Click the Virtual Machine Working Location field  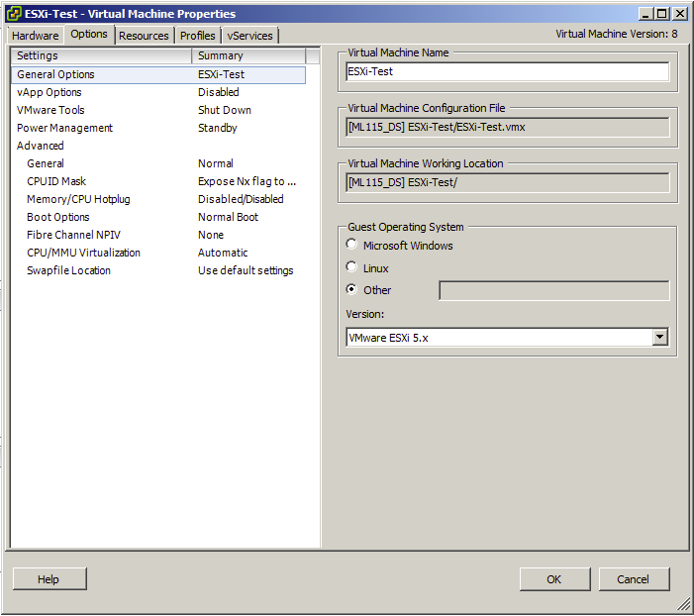pyautogui.click(x=507, y=183)
